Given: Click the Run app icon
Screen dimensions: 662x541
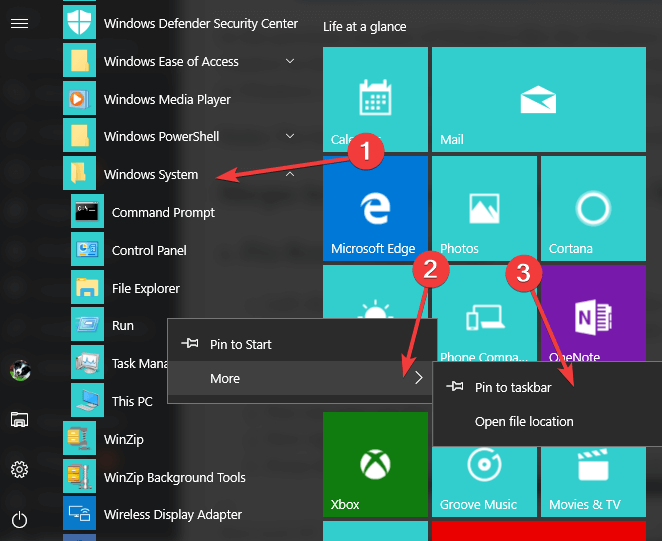Looking at the screenshot, I should tap(87, 325).
